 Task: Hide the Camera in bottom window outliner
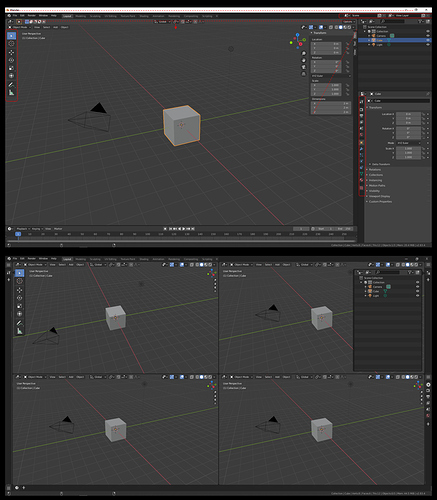pyautogui.click(x=417, y=287)
